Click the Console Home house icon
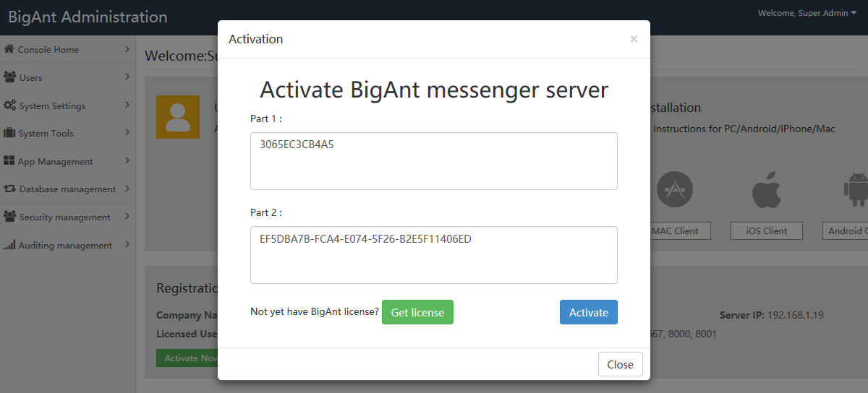Screen dimensions: 868x393 point(9,49)
